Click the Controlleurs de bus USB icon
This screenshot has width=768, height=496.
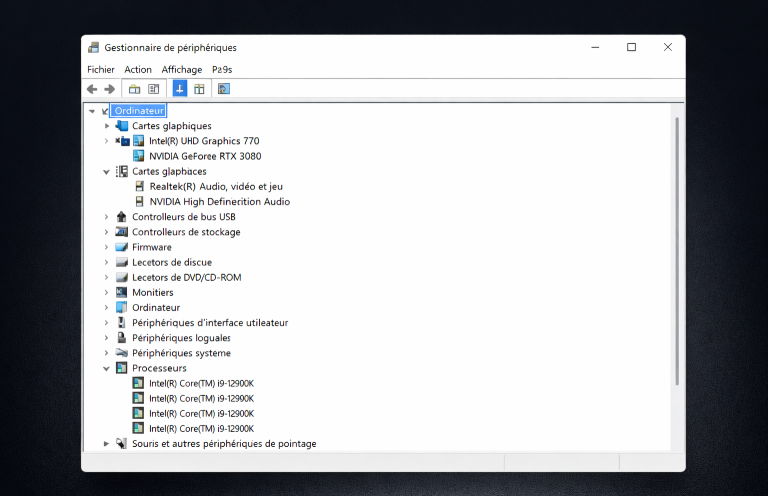(122, 217)
